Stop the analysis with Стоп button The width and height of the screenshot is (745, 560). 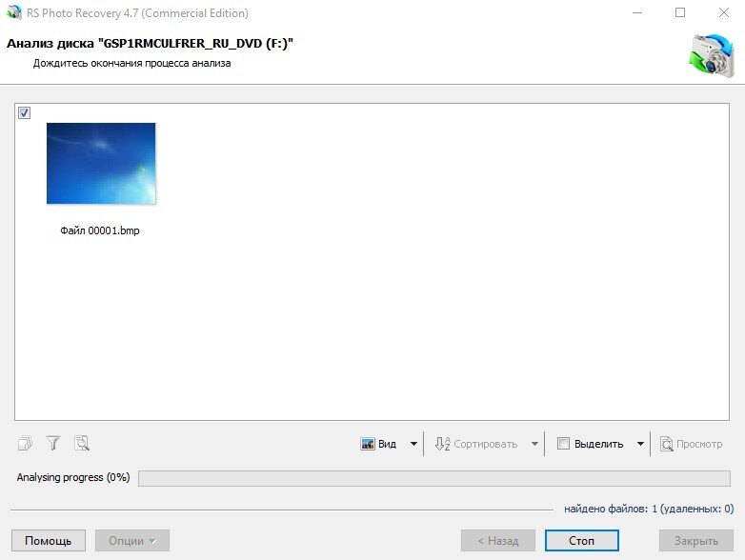[581, 541]
